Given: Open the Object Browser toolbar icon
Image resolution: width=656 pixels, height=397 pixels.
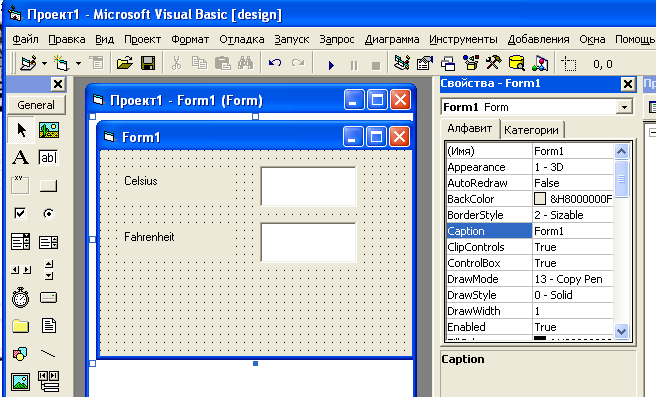Looking at the screenshot, I should coord(471,64).
